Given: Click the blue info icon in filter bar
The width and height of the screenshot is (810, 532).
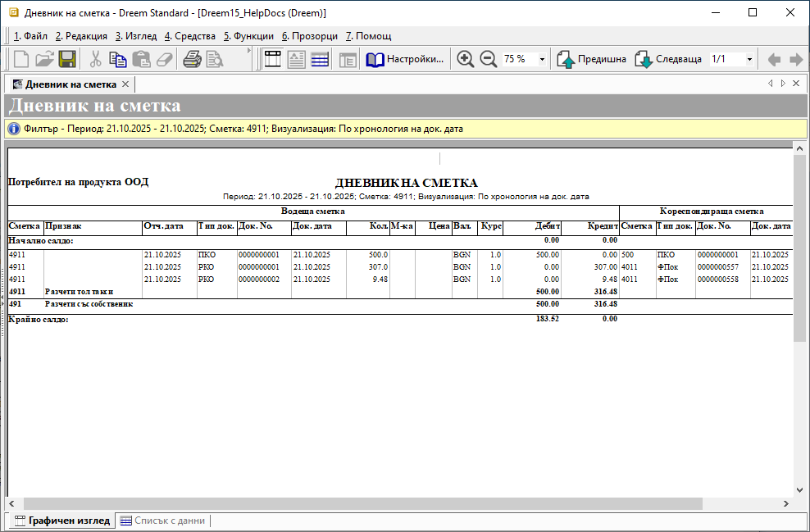Looking at the screenshot, I should pos(14,129).
